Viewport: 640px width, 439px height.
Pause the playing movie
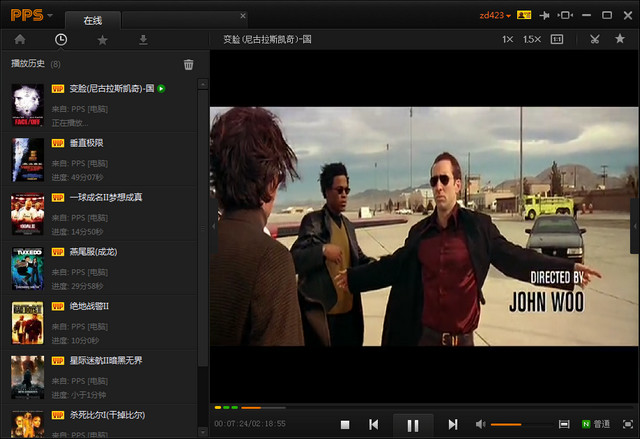(x=412, y=425)
